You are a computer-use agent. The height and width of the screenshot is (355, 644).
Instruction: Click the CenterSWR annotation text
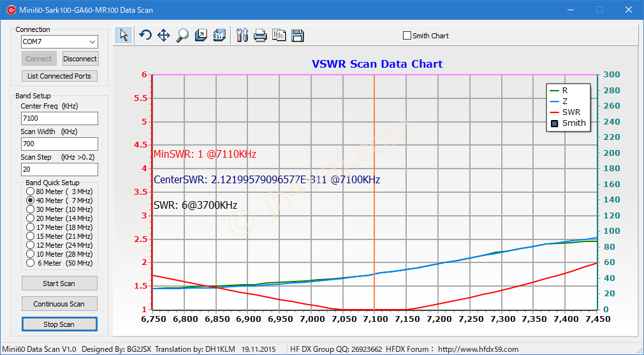coord(267,180)
